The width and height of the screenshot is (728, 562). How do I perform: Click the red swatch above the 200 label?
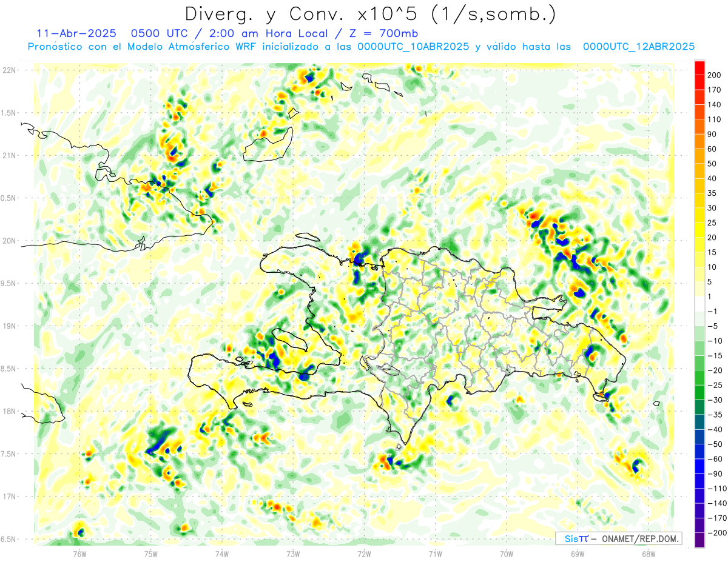(699, 67)
